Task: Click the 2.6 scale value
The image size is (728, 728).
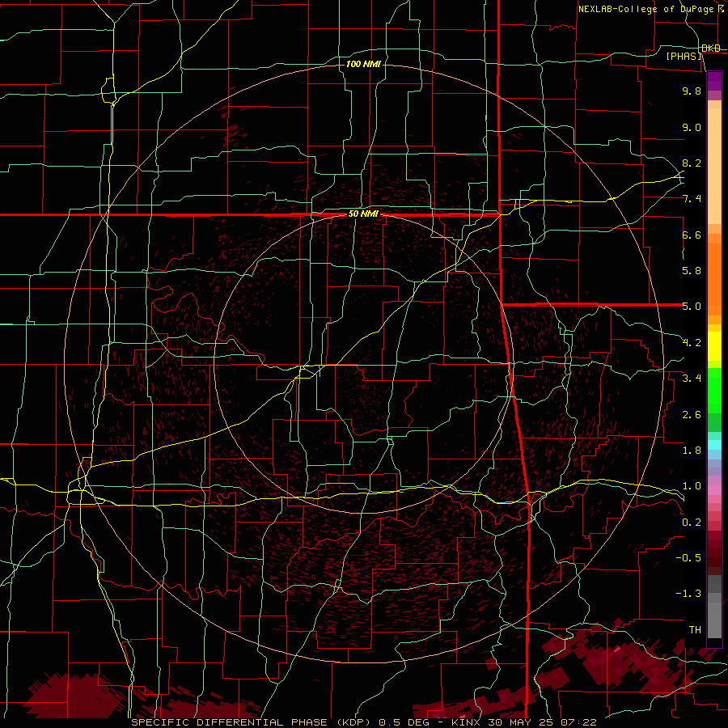Action: (x=692, y=415)
